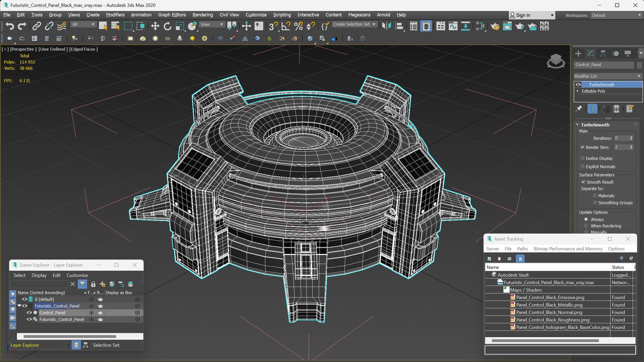644x362 pixels.
Task: Click the object name field Control_Panel
Action: click(604, 65)
